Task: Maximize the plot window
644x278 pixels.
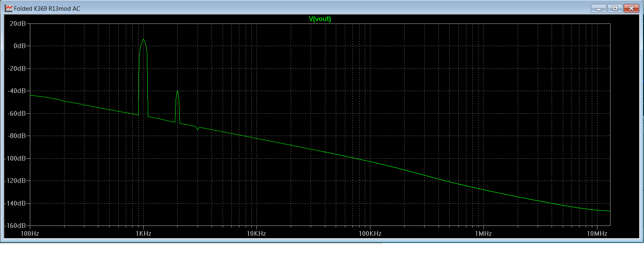Action: pyautogui.click(x=615, y=8)
